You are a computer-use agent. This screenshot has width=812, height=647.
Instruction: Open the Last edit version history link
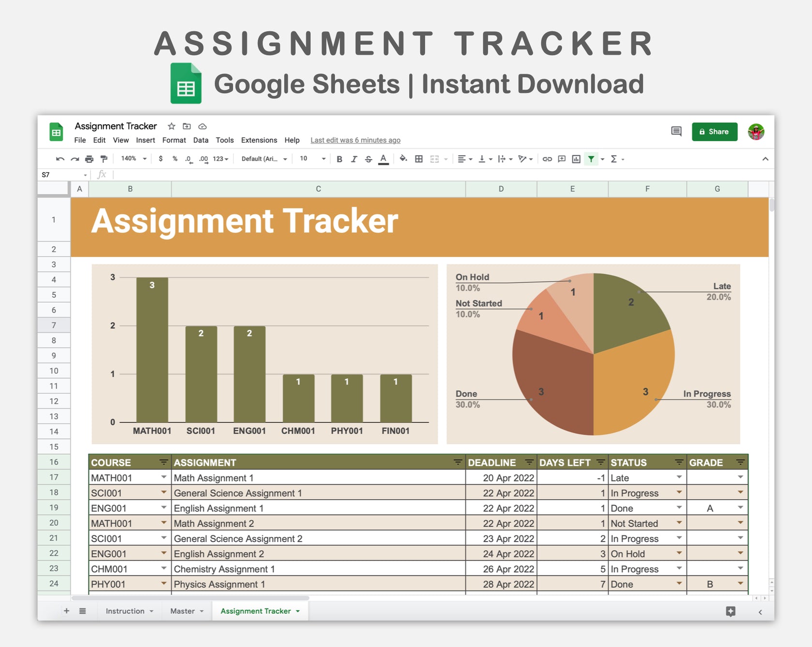[355, 140]
